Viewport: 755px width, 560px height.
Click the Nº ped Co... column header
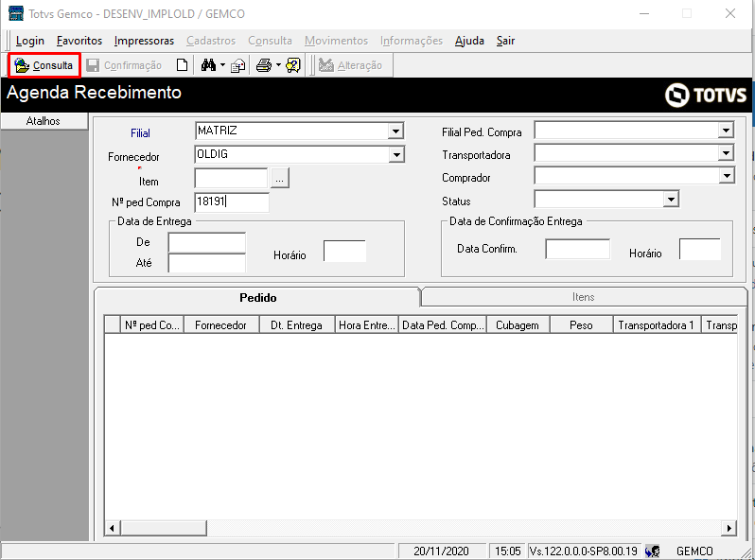tap(152, 325)
